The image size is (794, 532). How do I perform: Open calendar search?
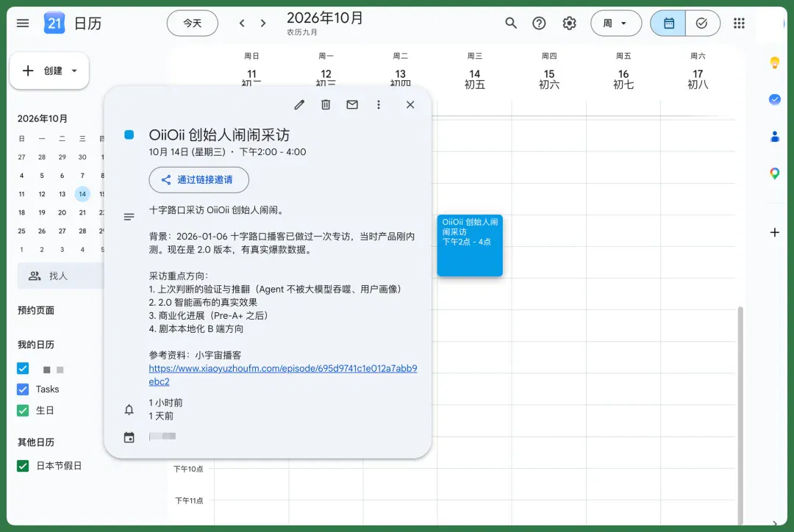511,24
